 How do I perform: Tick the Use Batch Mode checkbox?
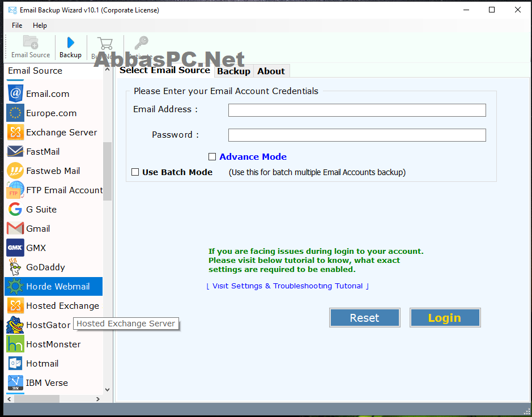point(135,172)
